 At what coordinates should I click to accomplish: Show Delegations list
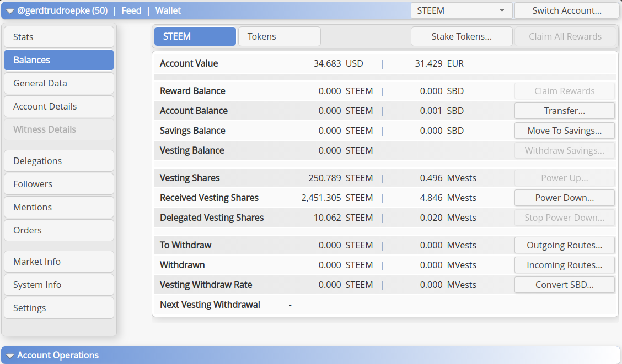(x=59, y=161)
